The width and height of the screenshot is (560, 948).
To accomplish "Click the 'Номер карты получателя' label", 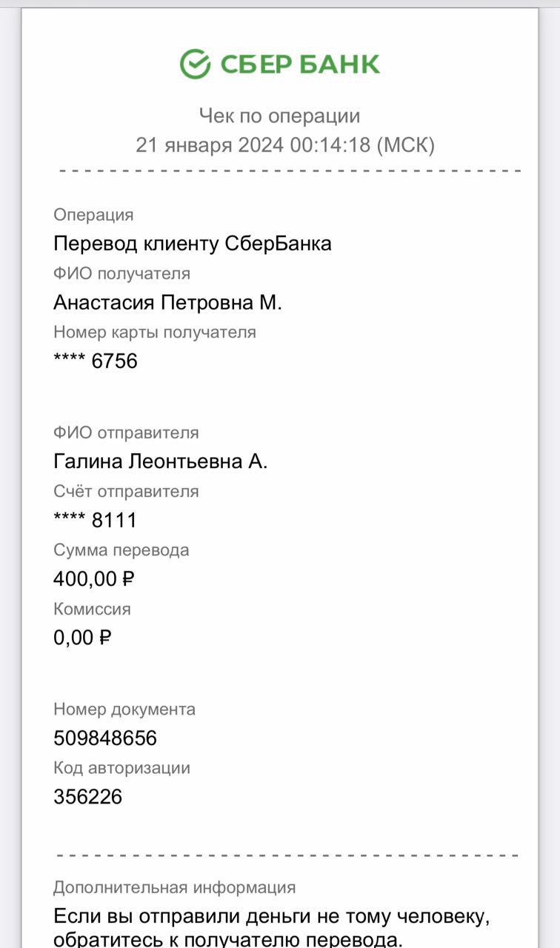I will pyautogui.click(x=155, y=332).
